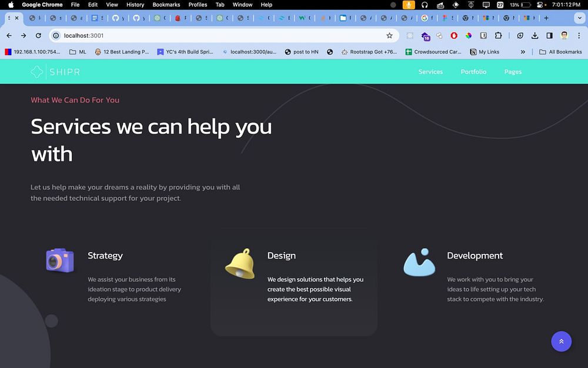Open the Chrome File menu
The width and height of the screenshot is (588, 368).
point(75,5)
